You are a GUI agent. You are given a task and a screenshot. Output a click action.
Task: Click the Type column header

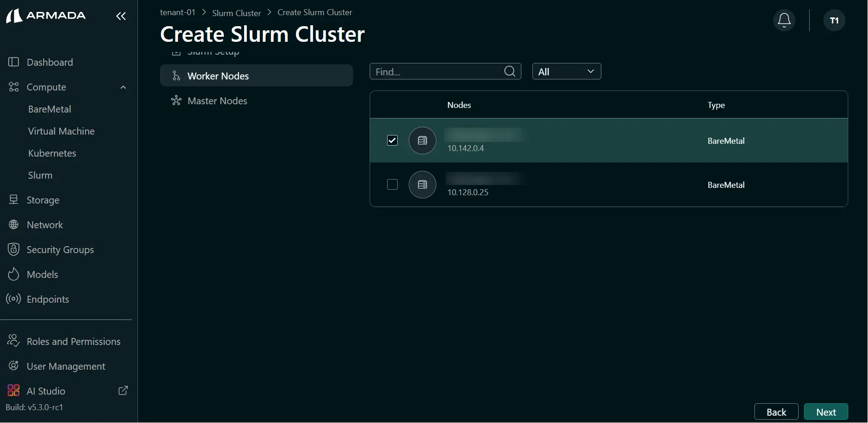[x=716, y=105]
